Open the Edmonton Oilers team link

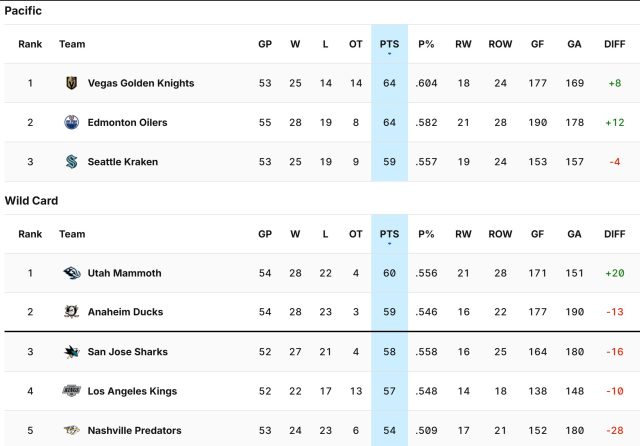coord(127,122)
